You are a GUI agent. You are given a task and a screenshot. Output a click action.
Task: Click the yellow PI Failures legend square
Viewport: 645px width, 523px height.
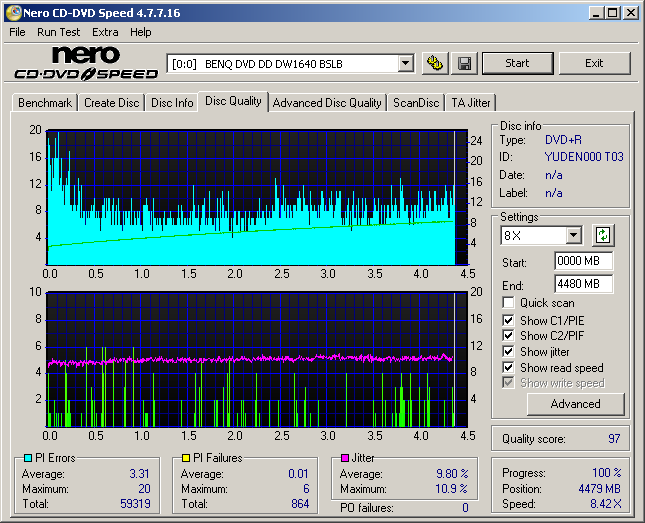[x=186, y=458]
